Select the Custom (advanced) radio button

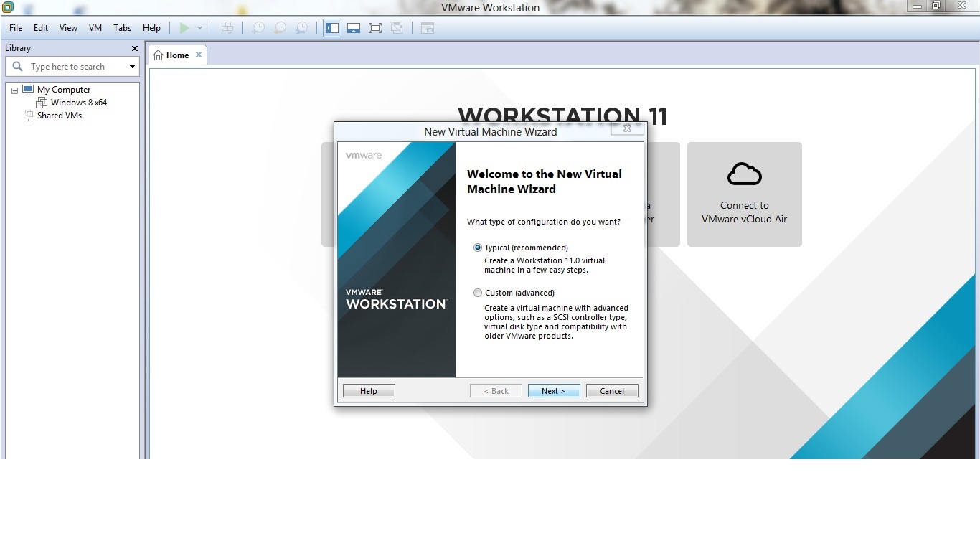click(x=478, y=293)
